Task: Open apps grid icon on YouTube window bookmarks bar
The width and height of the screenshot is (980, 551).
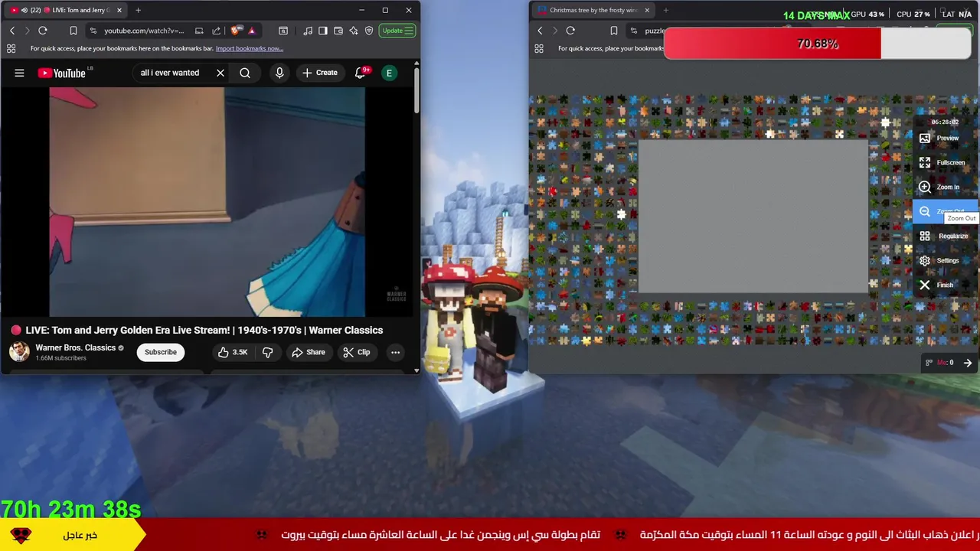Action: click(11, 48)
